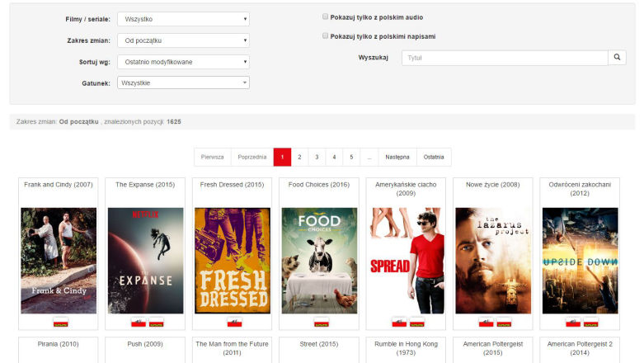The image size is (644, 363).
Task: Go to pagination page 5
Action: coord(351,157)
